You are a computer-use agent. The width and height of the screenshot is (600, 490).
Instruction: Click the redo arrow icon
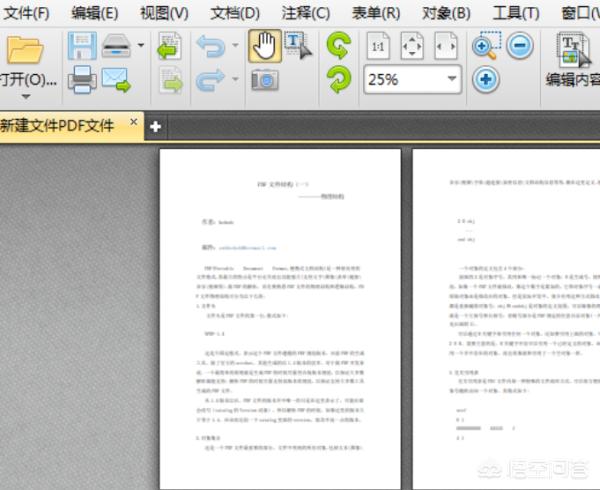[x=210, y=80]
